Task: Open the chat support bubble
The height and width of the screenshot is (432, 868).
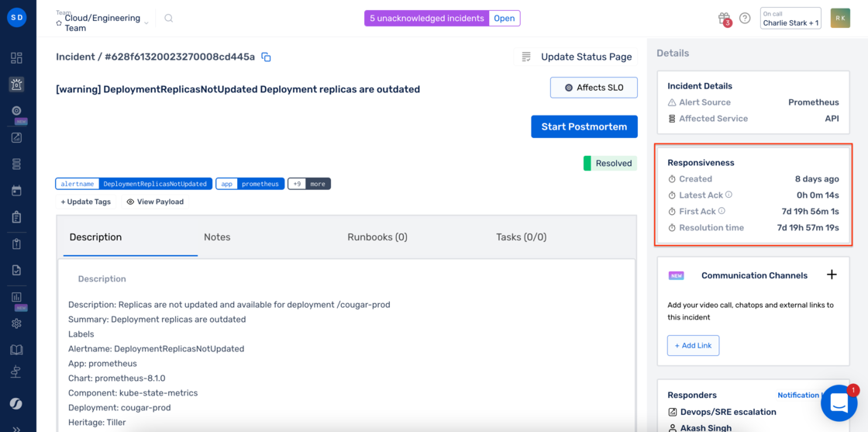Action: 839,403
